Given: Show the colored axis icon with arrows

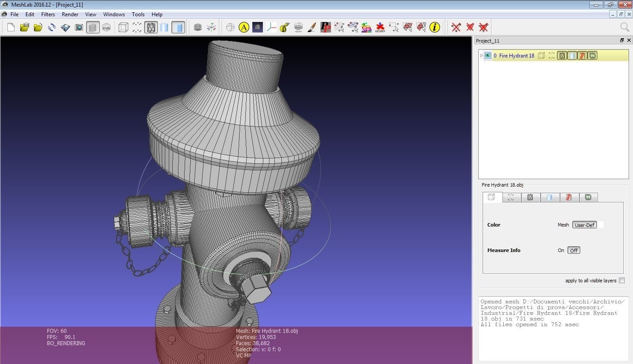Looking at the screenshot, I should pos(211,27).
